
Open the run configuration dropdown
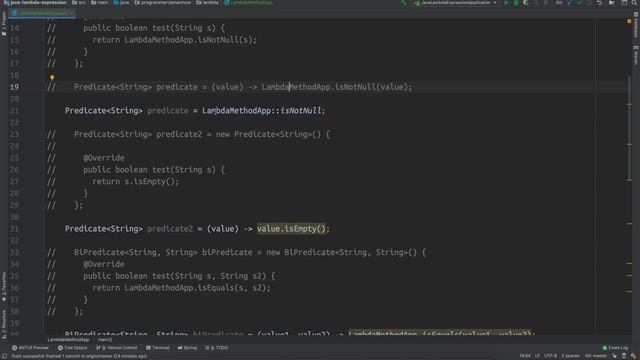click(455, 3)
